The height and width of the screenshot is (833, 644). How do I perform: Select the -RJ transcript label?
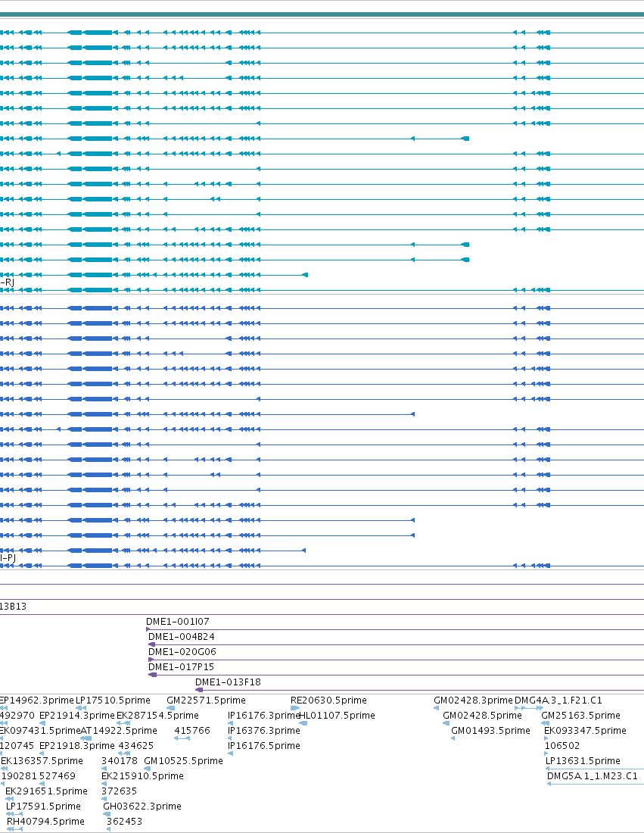coord(7,282)
